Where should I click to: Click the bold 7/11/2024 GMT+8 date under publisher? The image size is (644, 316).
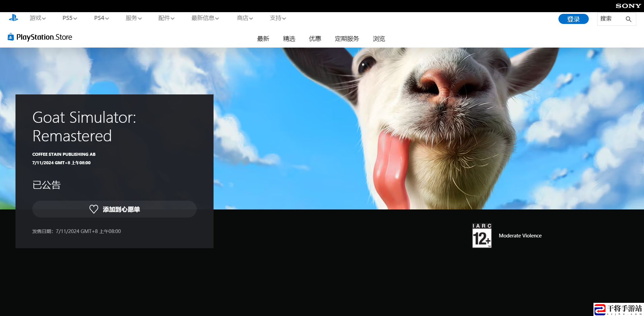click(61, 163)
